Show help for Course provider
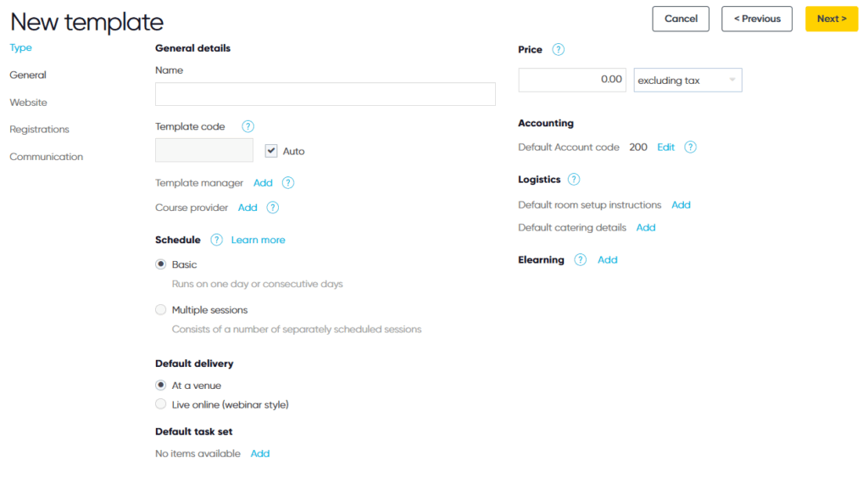 [272, 208]
